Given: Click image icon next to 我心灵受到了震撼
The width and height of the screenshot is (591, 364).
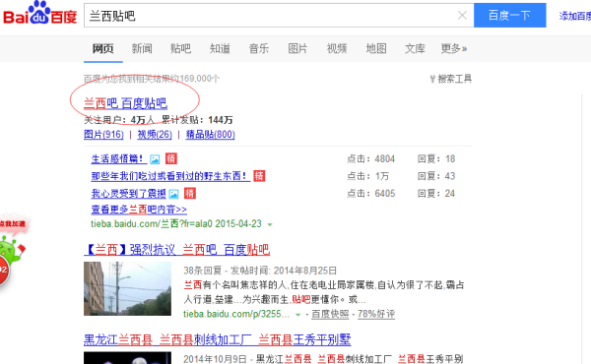Looking at the screenshot, I should (173, 194).
